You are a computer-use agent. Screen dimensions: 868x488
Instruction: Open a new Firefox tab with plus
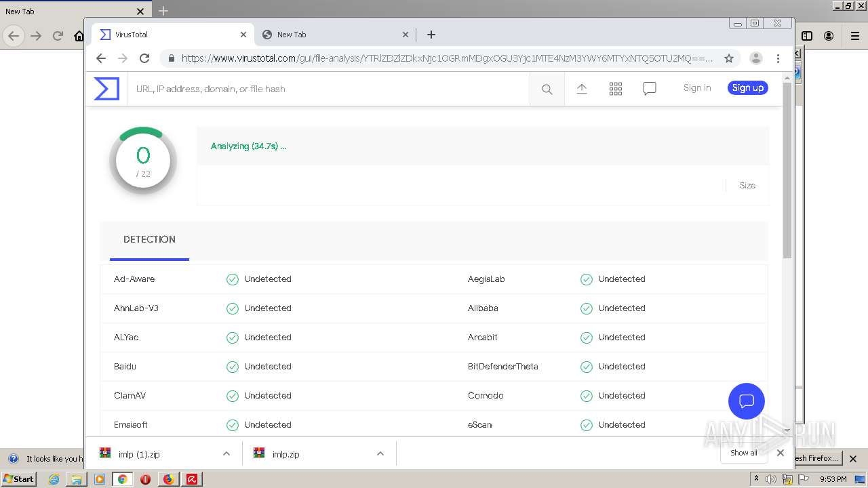point(163,11)
